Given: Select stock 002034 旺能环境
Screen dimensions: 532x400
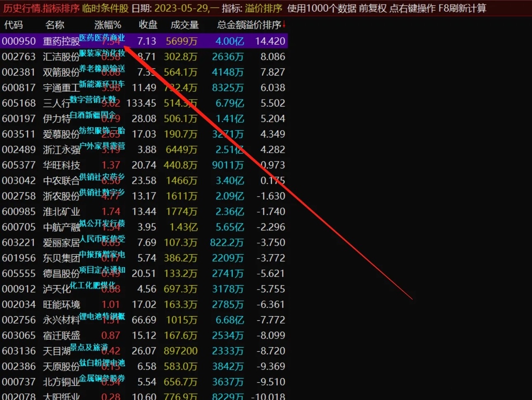Looking at the screenshot, I should tap(144, 304).
